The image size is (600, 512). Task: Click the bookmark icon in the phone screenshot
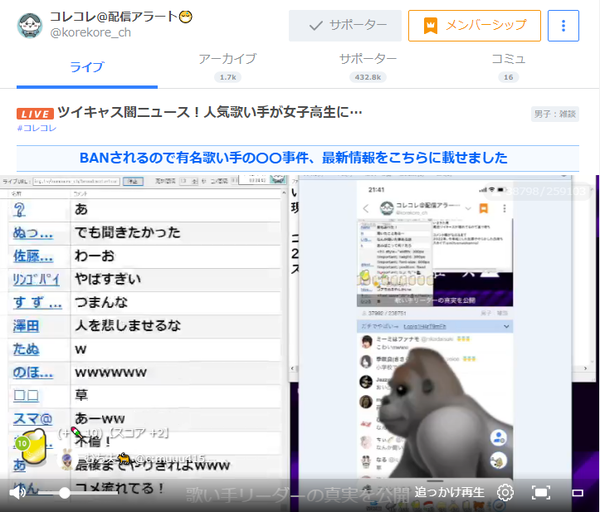click(484, 208)
